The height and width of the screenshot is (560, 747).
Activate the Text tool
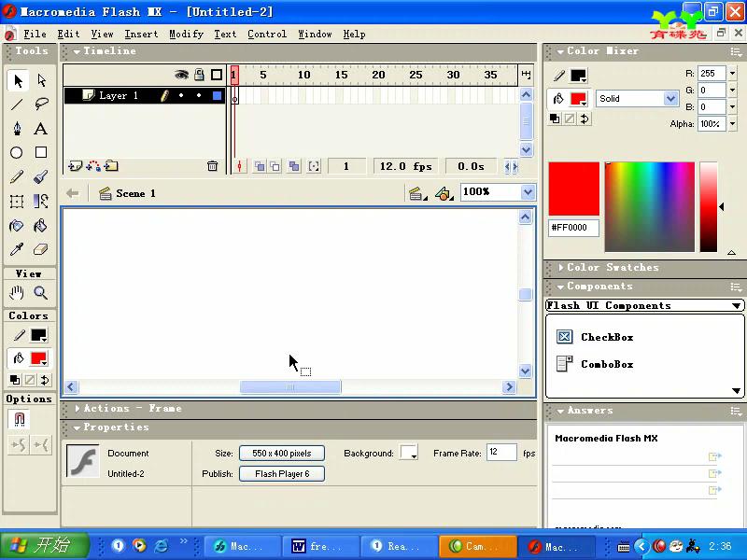click(x=41, y=129)
